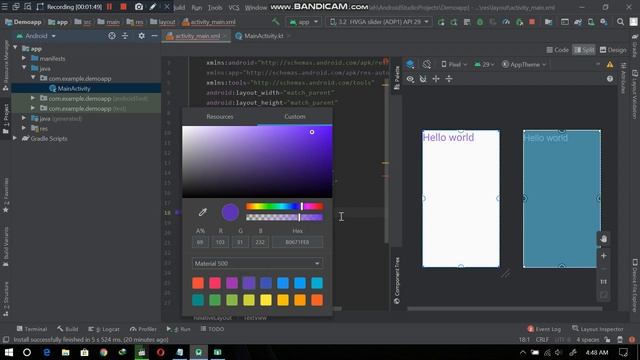Switch to the Custom tab in color picker

pos(295,117)
